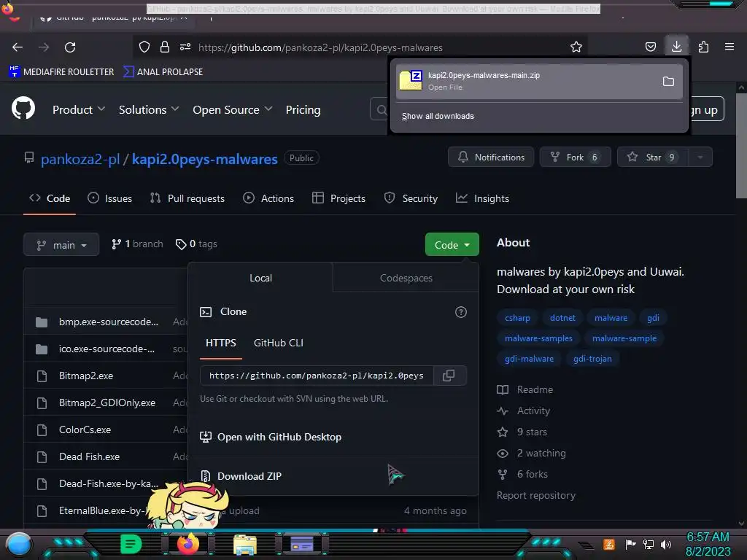Open the Dead Fish.exe file

coord(89,456)
